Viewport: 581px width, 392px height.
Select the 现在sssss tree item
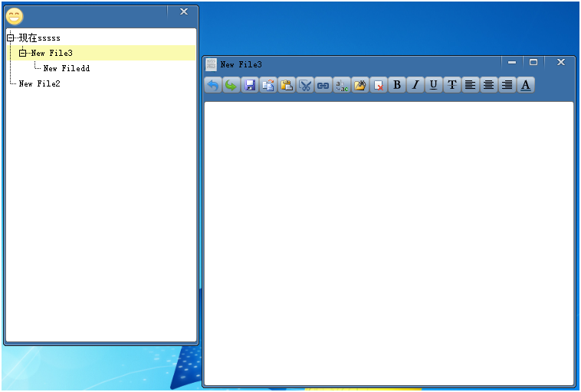[x=40, y=38]
